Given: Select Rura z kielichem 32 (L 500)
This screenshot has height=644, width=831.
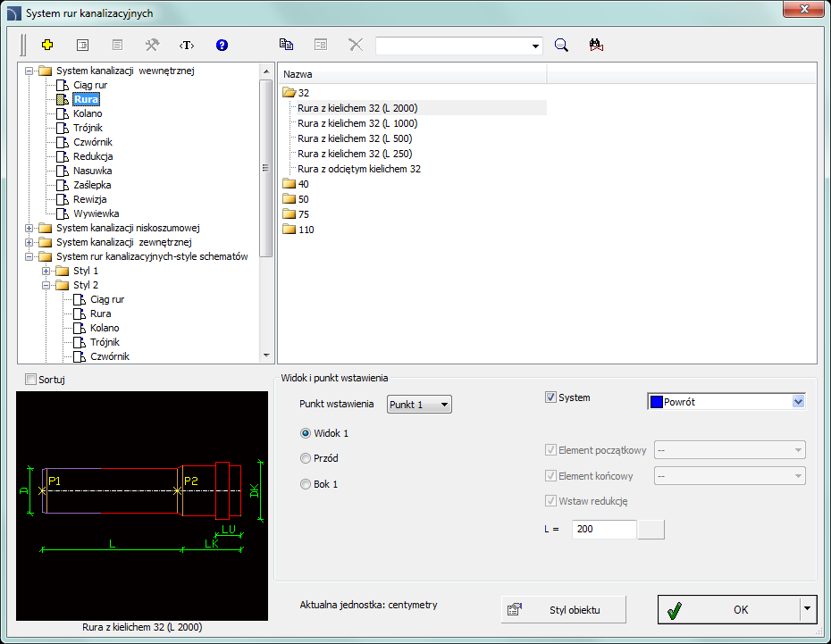Looking at the screenshot, I should point(355,138).
